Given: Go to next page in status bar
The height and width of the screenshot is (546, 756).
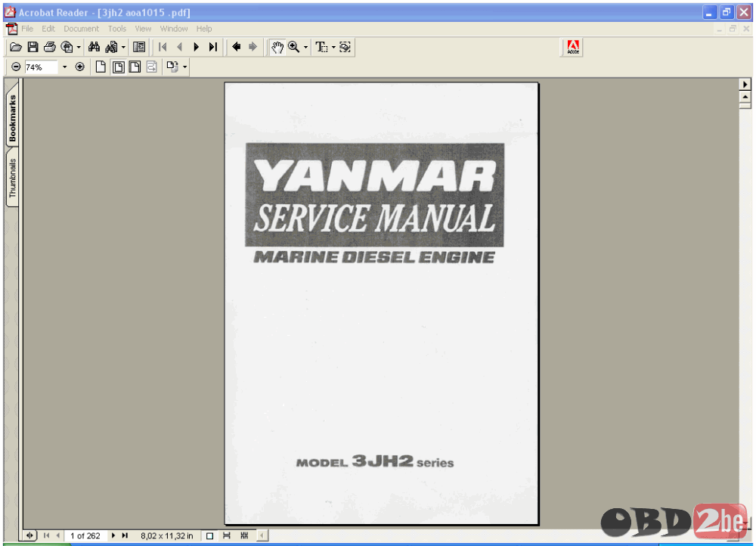Looking at the screenshot, I should (x=113, y=535).
